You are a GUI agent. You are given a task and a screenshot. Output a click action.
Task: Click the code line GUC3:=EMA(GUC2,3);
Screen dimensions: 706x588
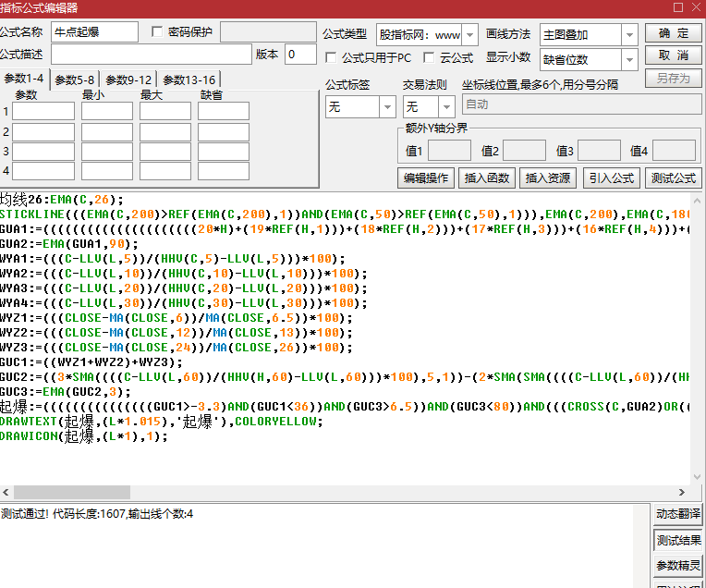(x=66, y=392)
